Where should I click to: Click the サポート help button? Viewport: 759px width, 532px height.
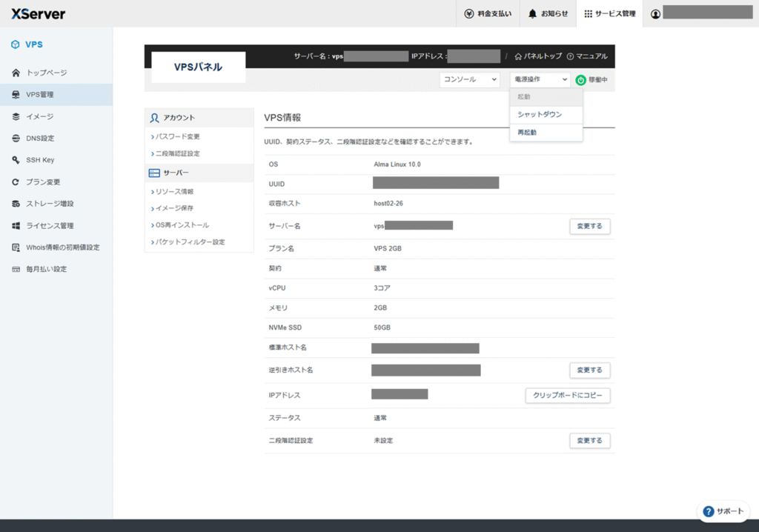[x=723, y=511]
